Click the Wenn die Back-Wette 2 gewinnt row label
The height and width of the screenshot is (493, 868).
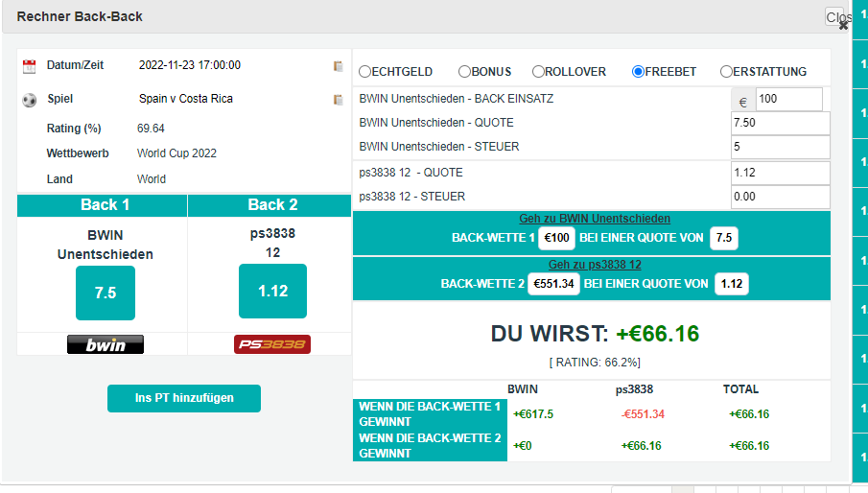point(430,445)
